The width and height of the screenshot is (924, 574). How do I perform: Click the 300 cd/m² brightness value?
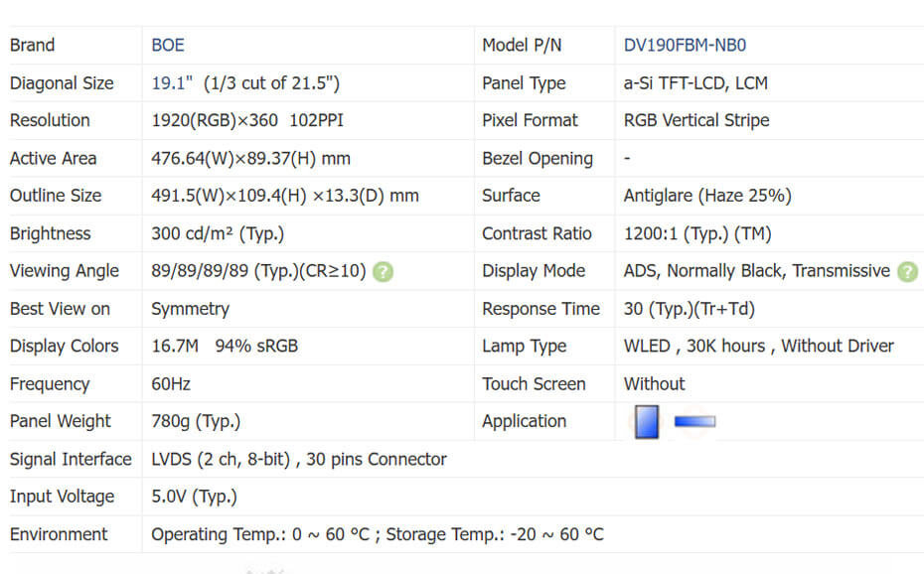pos(218,233)
